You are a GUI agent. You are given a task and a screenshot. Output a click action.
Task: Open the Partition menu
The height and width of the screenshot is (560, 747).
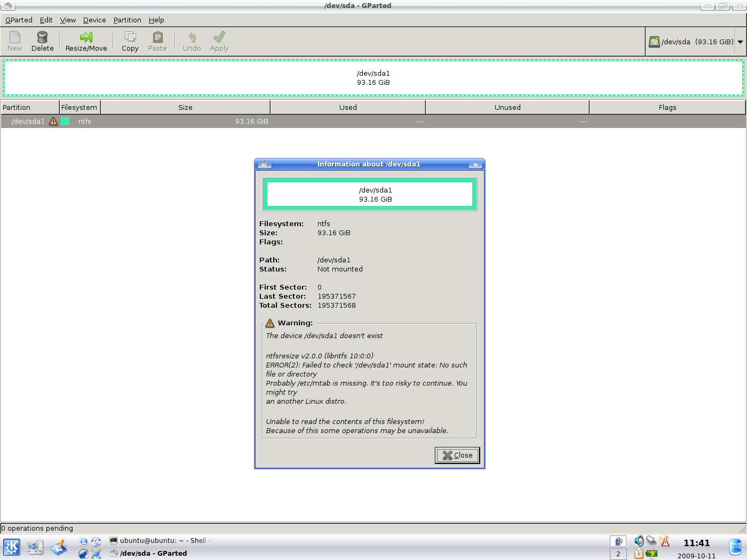[x=127, y=20]
